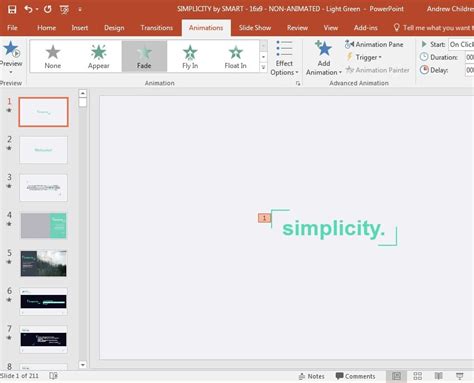Apply the Appear animation effect
Screen dimensions: 474x383
pyautogui.click(x=99, y=56)
